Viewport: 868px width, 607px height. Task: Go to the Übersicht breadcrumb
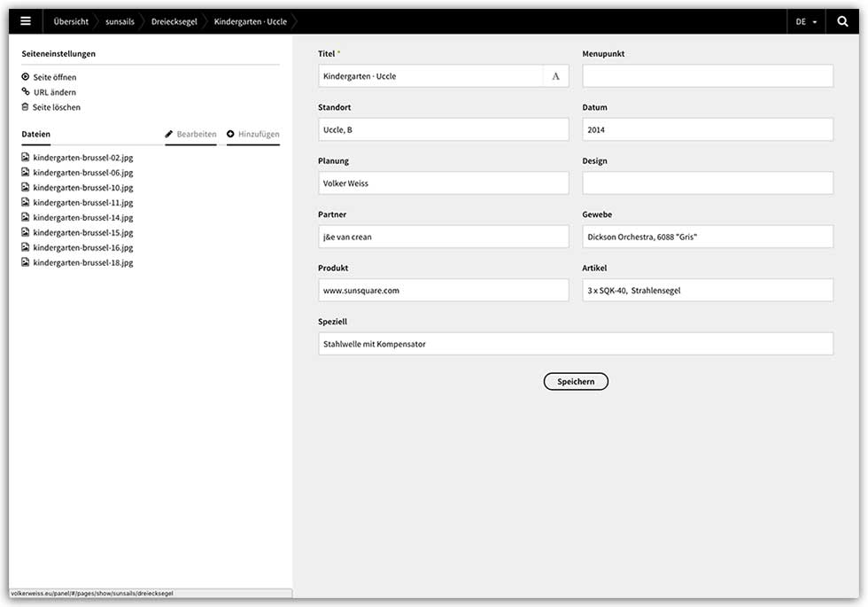point(71,21)
